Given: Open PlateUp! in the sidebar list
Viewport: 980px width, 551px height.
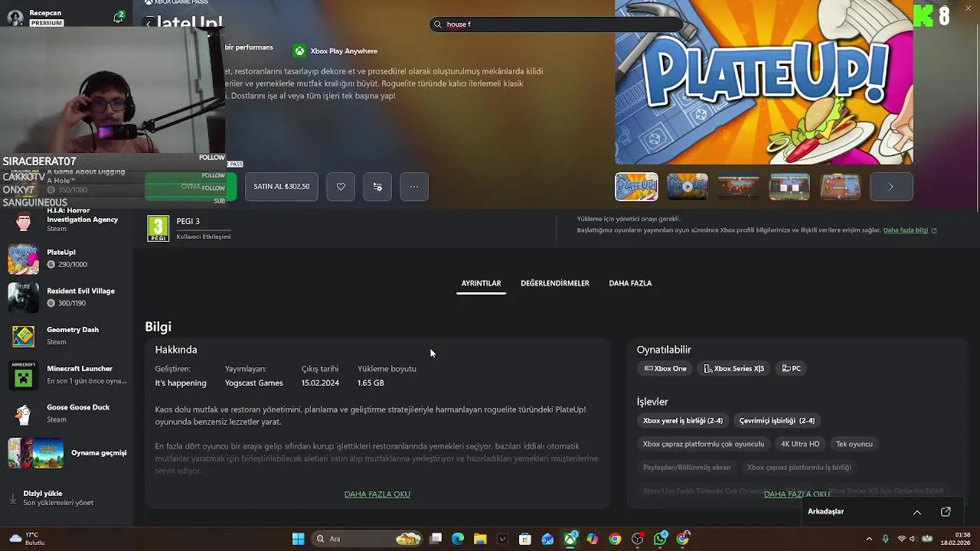Looking at the screenshot, I should [x=67, y=259].
